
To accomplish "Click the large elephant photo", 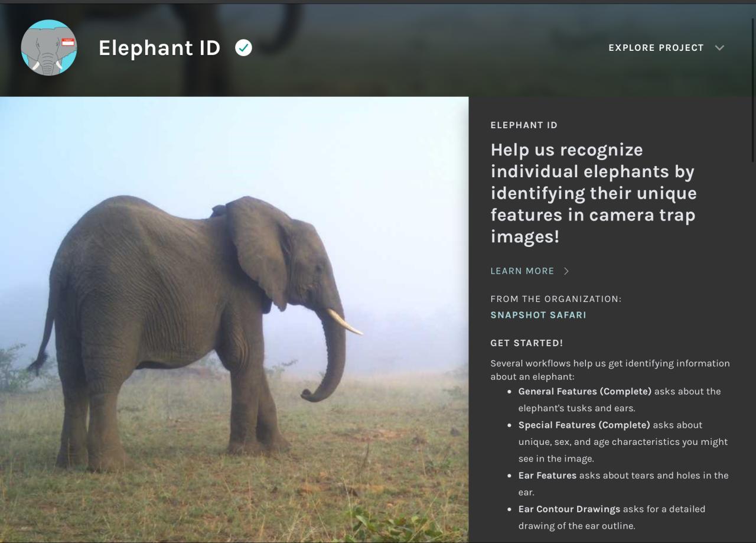I will pos(234,320).
